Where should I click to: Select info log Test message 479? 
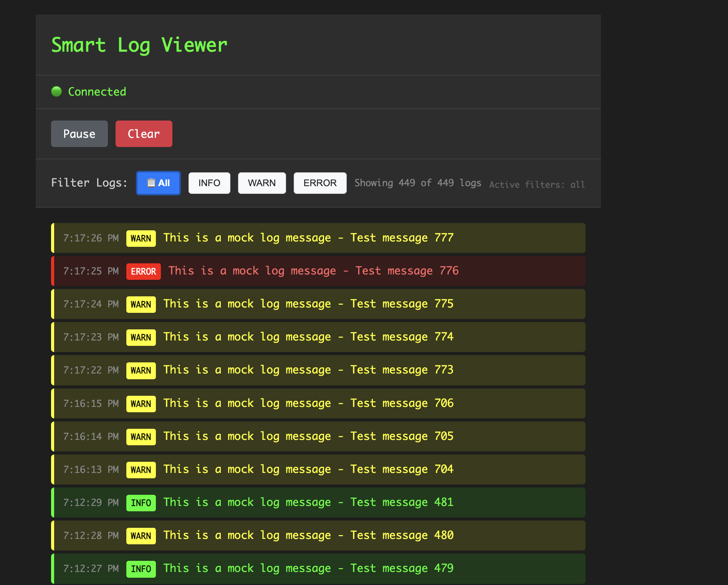pos(318,568)
